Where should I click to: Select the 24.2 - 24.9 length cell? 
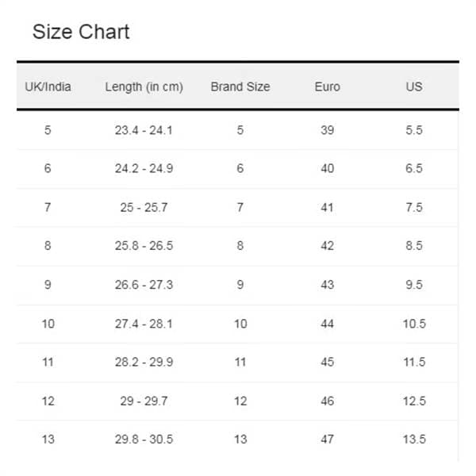[144, 168]
